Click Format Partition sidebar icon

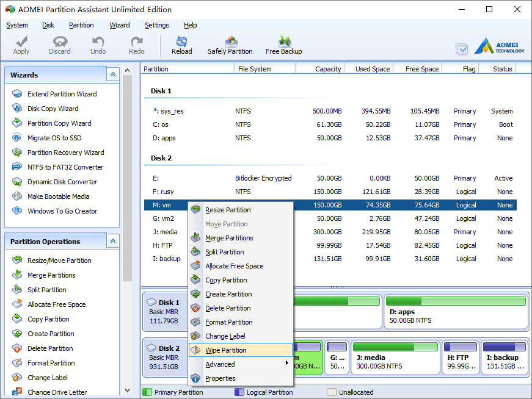pos(17,363)
